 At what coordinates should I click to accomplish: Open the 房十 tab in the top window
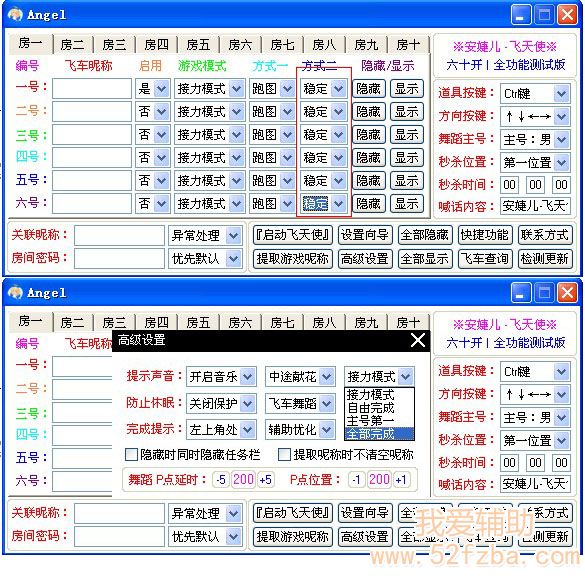(408, 45)
